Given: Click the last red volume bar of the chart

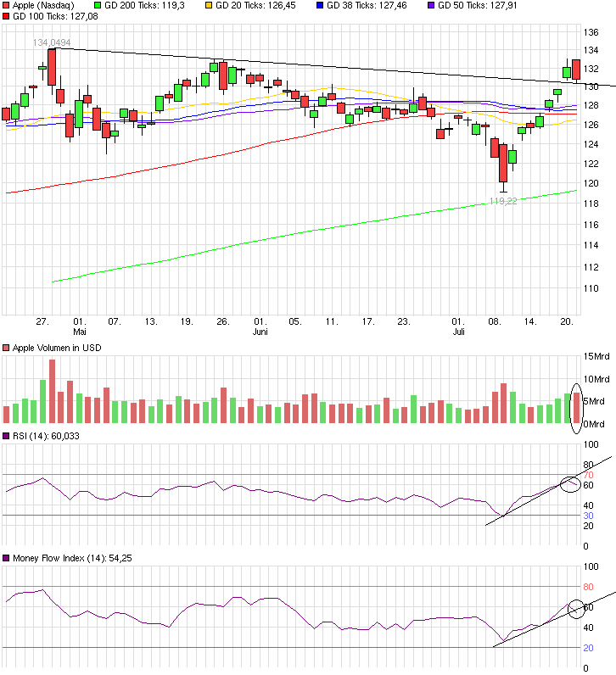Looking at the screenshot, I should tap(576, 408).
